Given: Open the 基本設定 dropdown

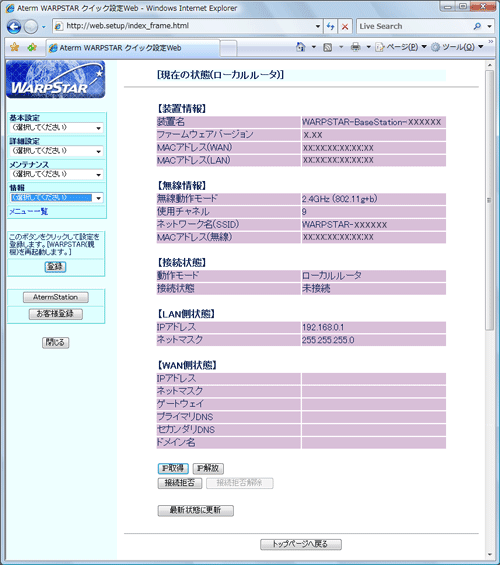Looking at the screenshot, I should coord(56,128).
